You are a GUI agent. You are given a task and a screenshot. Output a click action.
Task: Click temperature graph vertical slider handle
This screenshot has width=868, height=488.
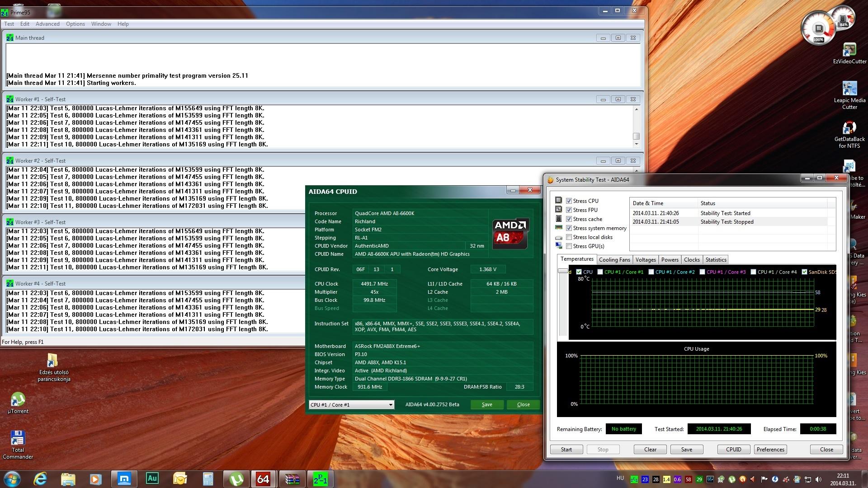coord(563,271)
